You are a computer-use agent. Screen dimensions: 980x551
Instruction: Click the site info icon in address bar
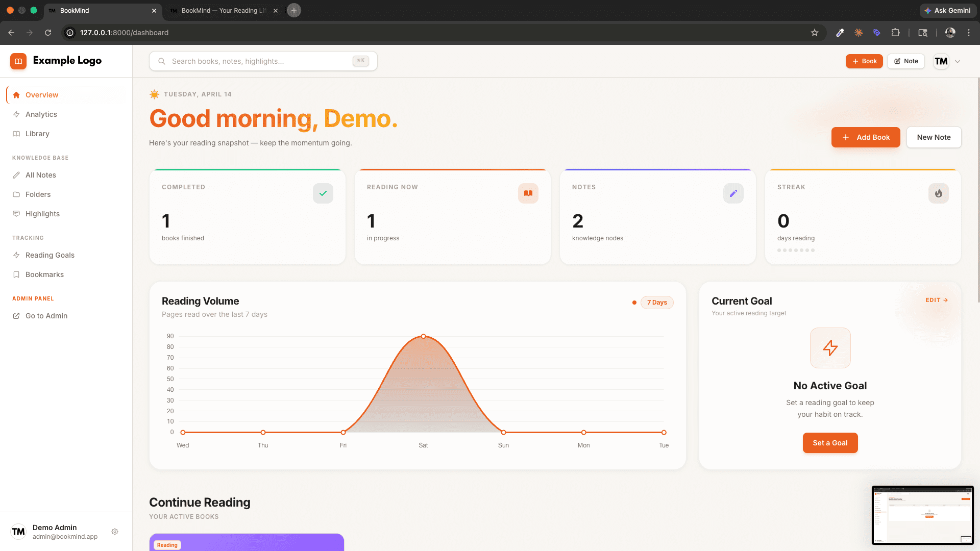[x=70, y=33]
